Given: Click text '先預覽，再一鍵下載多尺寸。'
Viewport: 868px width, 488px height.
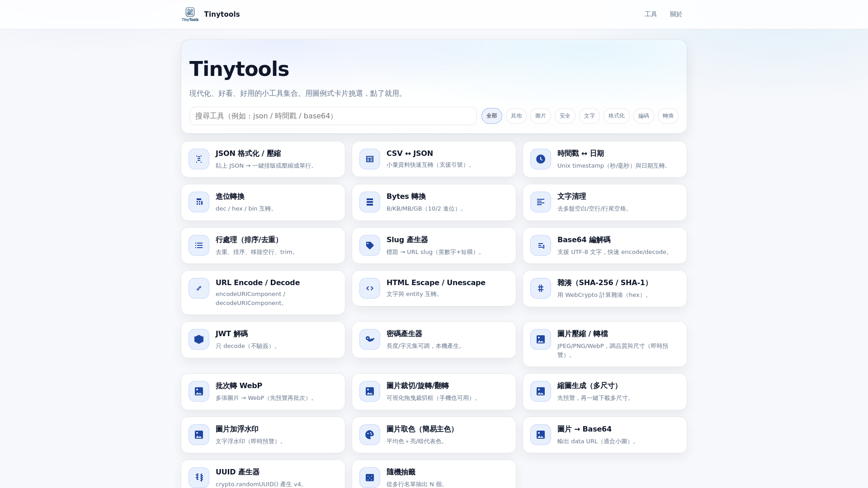Looking at the screenshot, I should point(595,398).
